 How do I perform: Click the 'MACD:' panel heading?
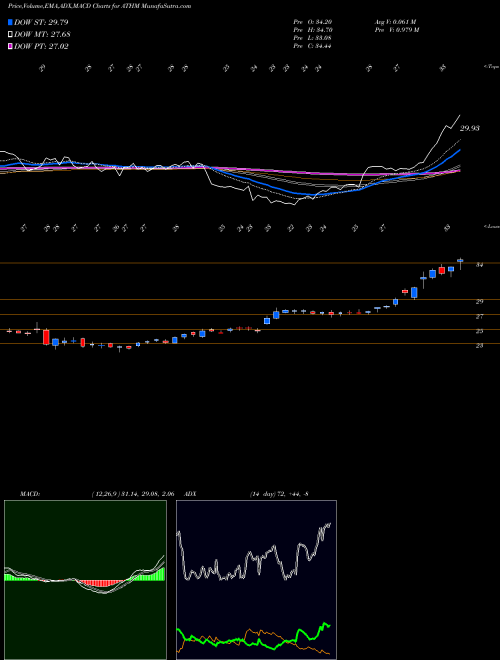pyautogui.click(x=30, y=494)
